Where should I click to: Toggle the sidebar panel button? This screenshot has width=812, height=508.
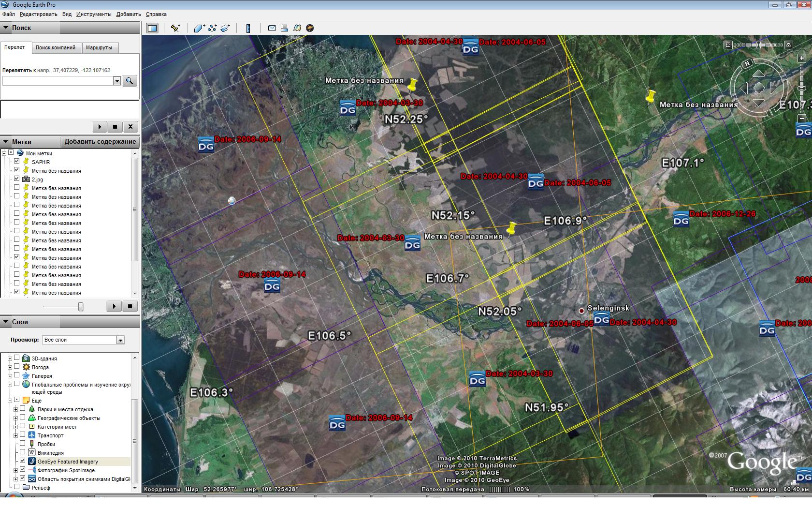point(152,28)
